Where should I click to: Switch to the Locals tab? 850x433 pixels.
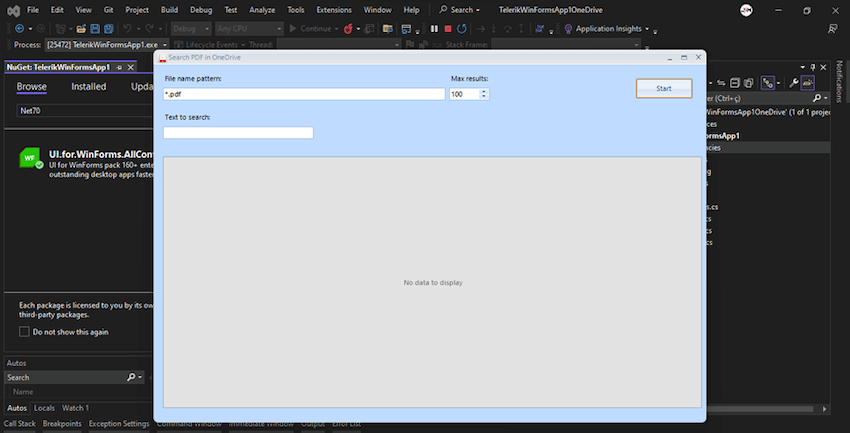[44, 408]
